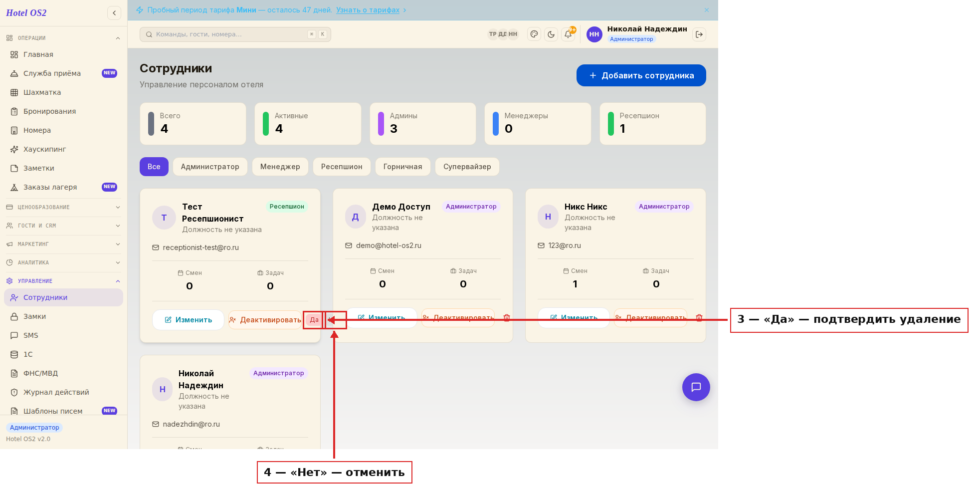Close the trial period banner
This screenshot has height=495, width=980.
pyautogui.click(x=707, y=10)
